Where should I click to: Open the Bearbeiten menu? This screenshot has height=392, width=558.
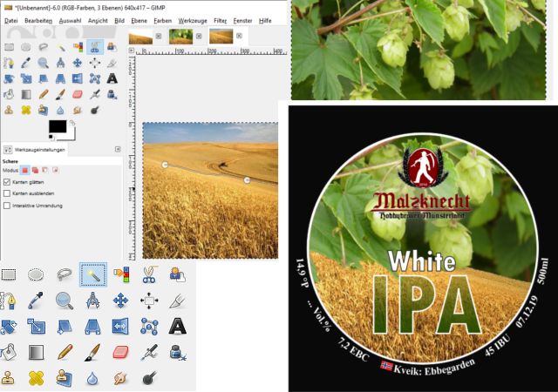pyautogui.click(x=38, y=21)
